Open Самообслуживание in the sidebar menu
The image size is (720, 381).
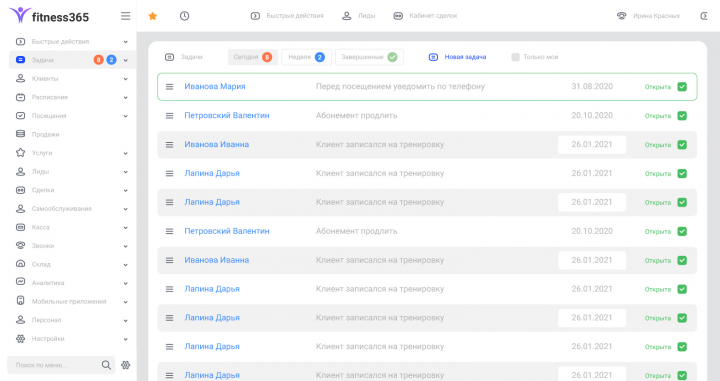62,208
